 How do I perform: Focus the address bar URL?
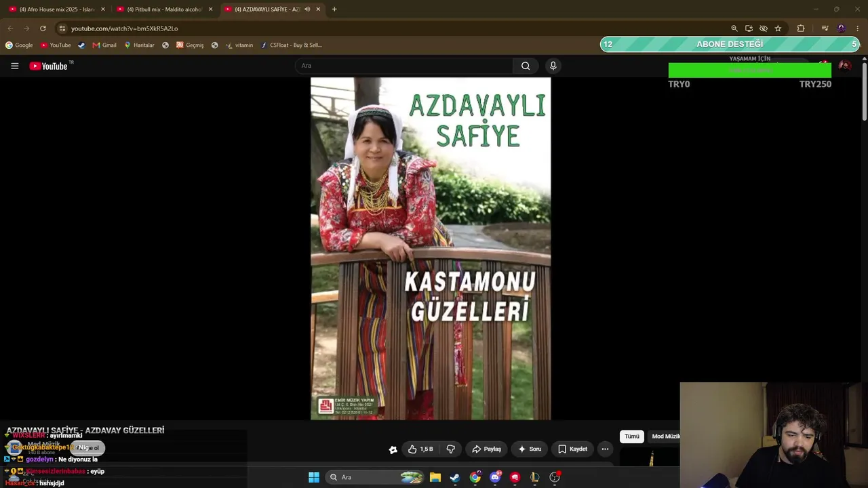[124, 28]
